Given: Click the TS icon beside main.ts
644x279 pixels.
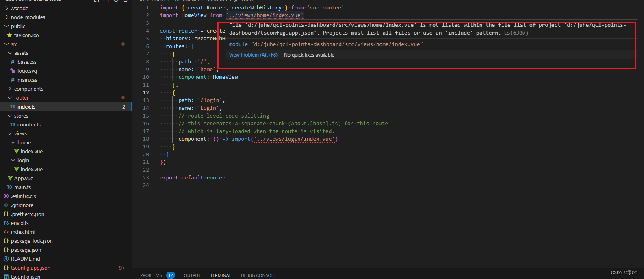Looking at the screenshot, I should (x=9, y=187).
